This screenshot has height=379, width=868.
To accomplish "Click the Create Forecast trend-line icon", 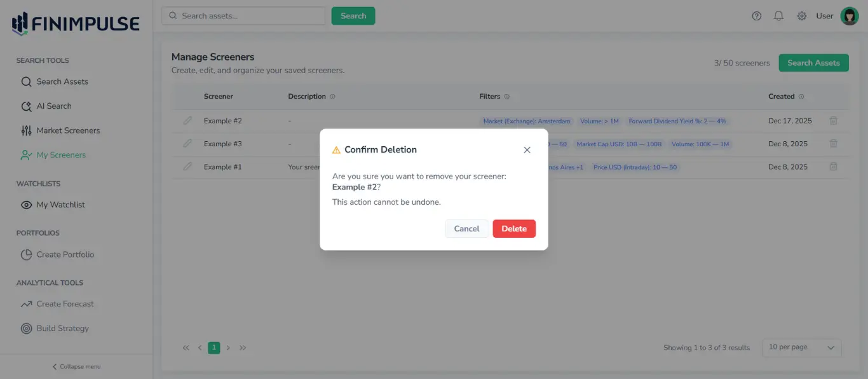I will tap(26, 303).
